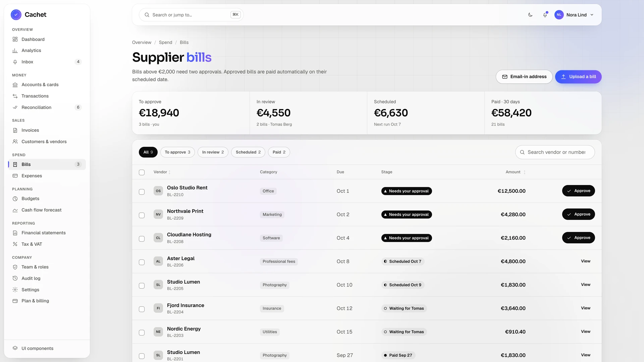This screenshot has width=644, height=362.
Task: Open Reconciliation in the sidebar
Action: pos(47,108)
